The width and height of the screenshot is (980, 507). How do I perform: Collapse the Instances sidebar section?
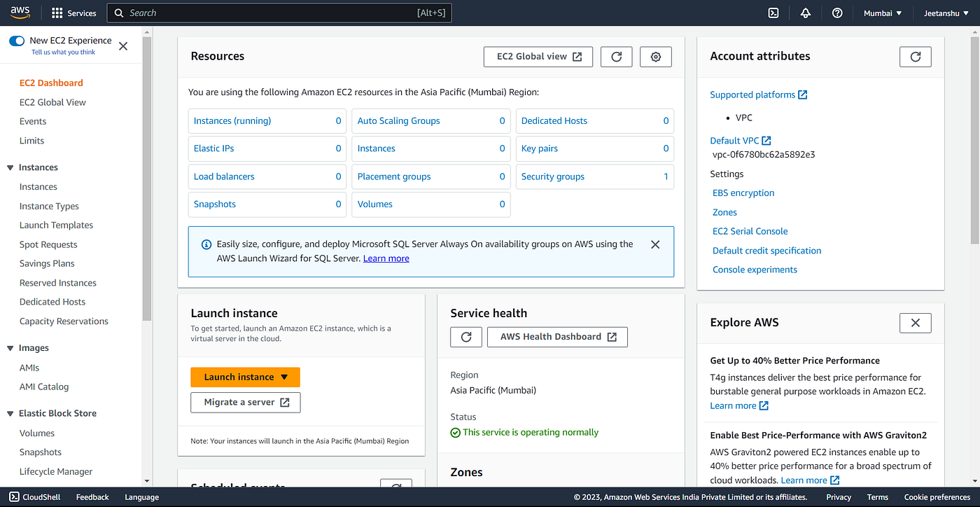[10, 167]
